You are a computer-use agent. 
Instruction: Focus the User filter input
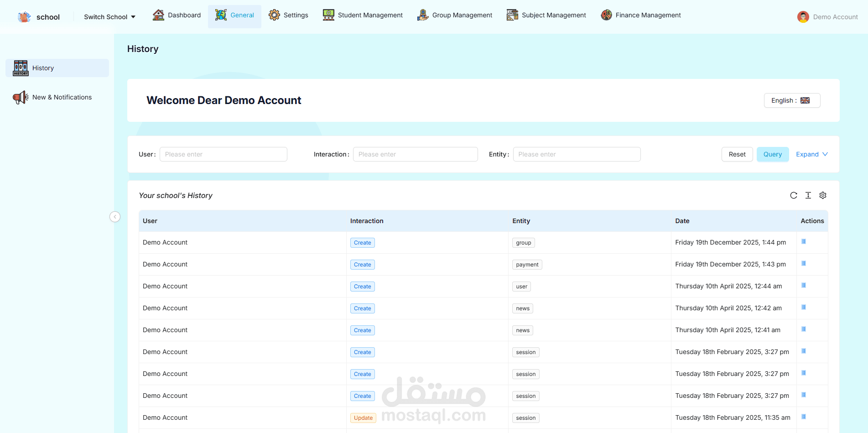point(223,154)
